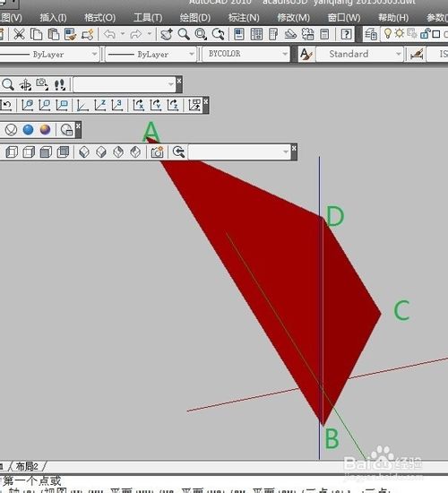Open the 标注(N) menu
Viewport: 448px width, 493px height.
pos(244,17)
